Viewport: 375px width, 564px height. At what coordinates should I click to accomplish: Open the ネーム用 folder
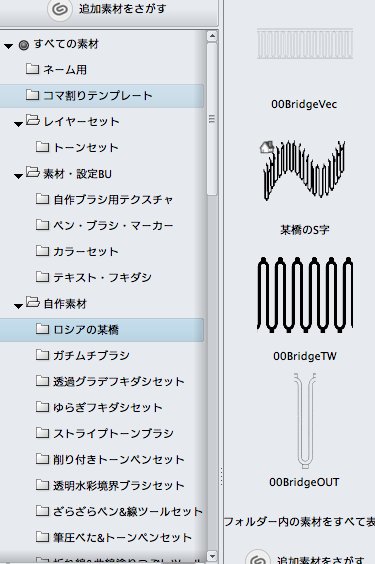[x=65, y=70]
